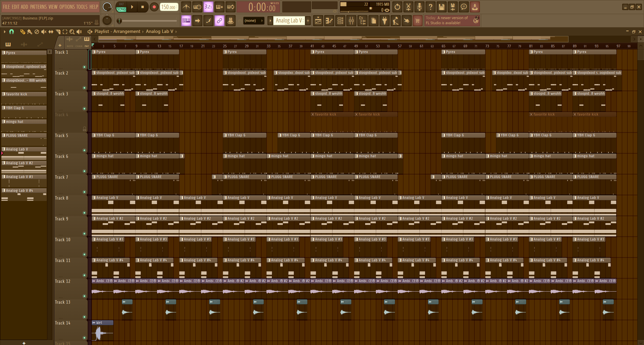Image resolution: width=644 pixels, height=345 pixels.
Task: Open the chat speech bubble icon
Action: (x=463, y=7)
